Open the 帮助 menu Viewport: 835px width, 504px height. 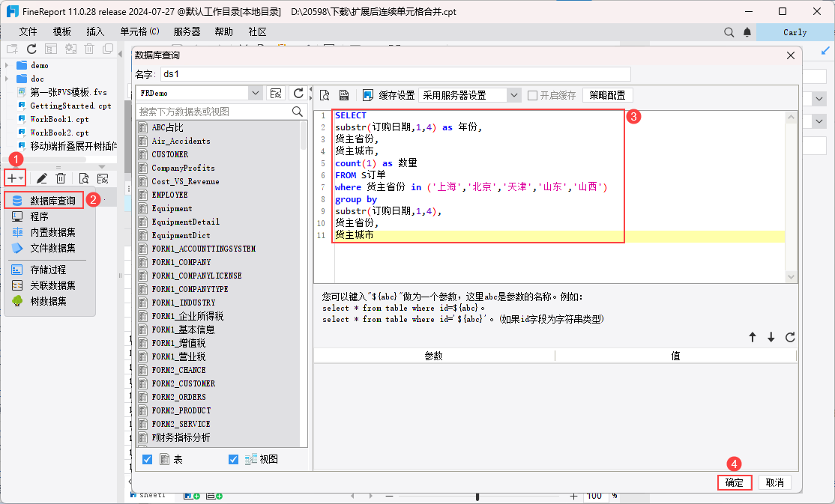(223, 32)
